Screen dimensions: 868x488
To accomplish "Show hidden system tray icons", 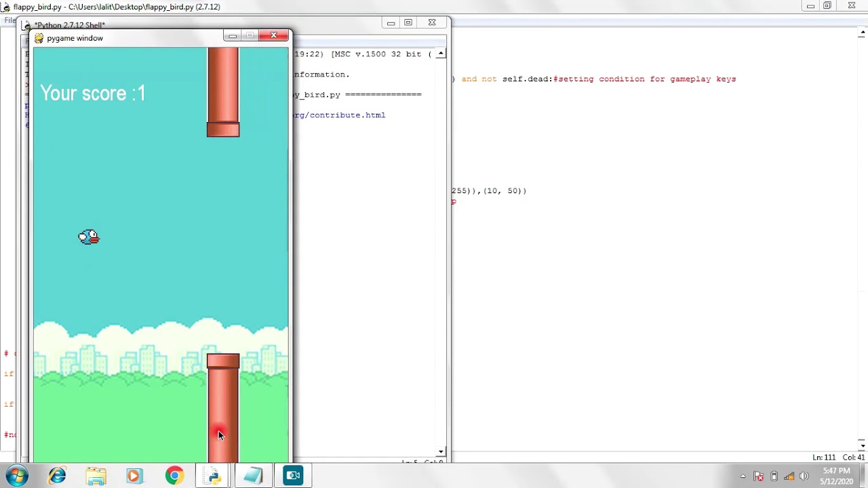I will pyautogui.click(x=743, y=476).
